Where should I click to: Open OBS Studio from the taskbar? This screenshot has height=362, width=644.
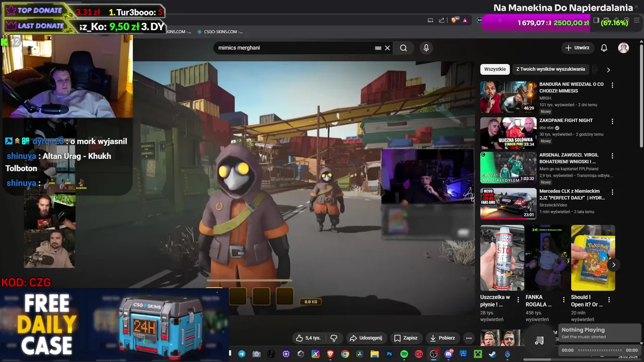click(x=433, y=354)
